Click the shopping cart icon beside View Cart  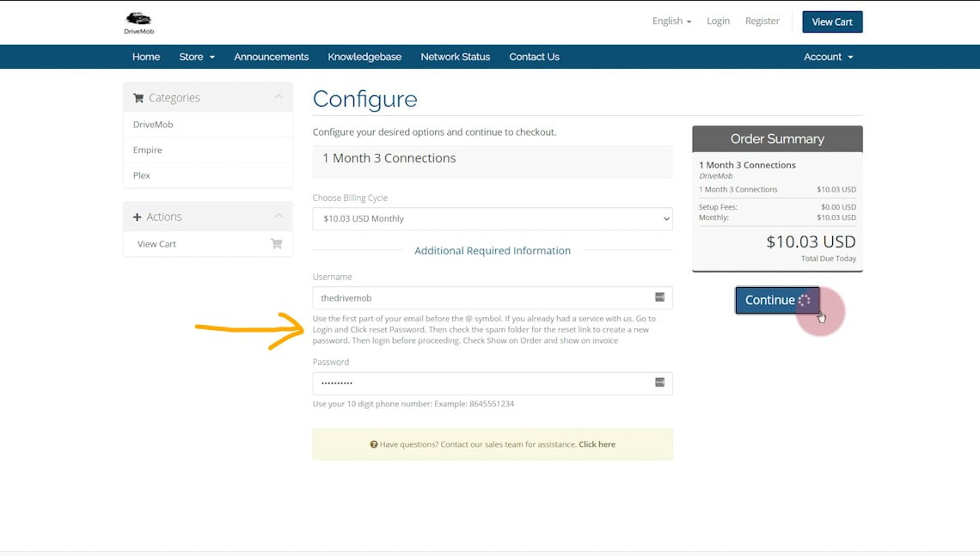tap(276, 244)
